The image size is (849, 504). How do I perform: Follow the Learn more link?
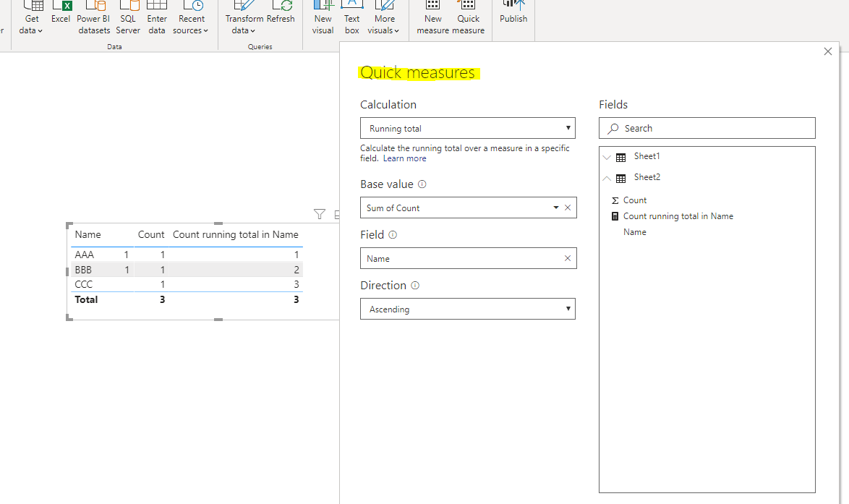click(404, 158)
